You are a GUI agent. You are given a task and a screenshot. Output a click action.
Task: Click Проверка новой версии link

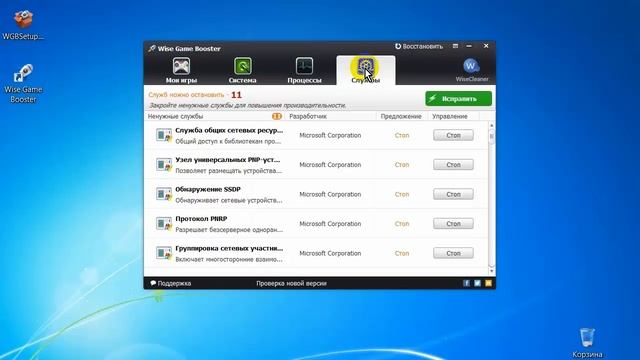[x=291, y=283]
